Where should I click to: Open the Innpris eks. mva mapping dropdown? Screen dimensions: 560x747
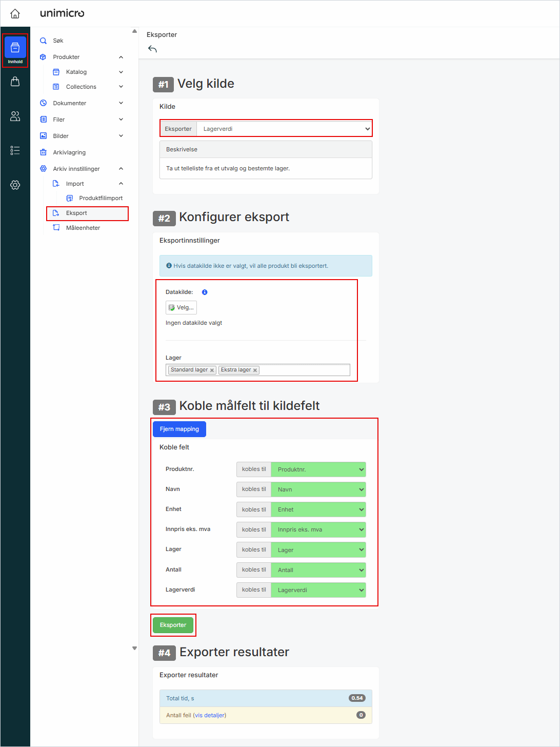pos(318,529)
